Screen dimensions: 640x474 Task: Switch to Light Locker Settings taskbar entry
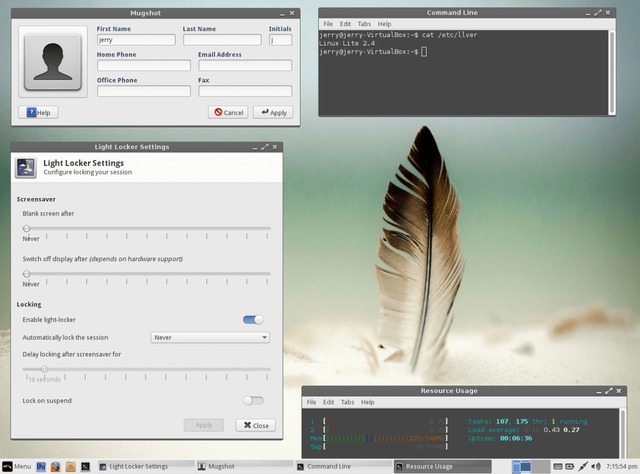[146, 466]
